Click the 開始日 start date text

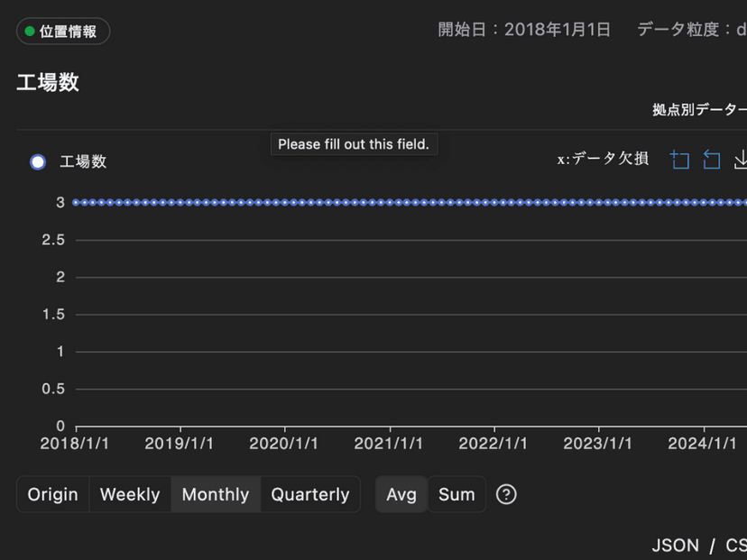point(524,30)
